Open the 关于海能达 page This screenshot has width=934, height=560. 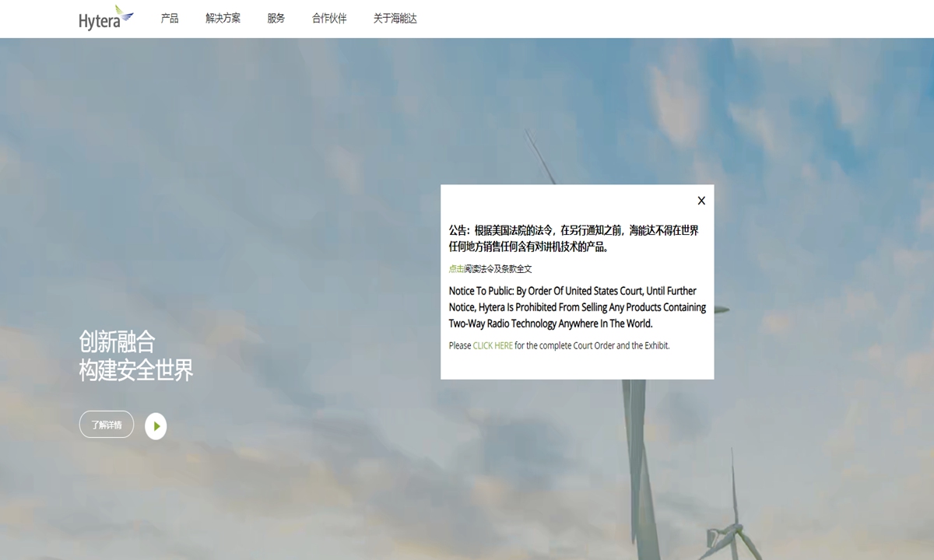(395, 19)
